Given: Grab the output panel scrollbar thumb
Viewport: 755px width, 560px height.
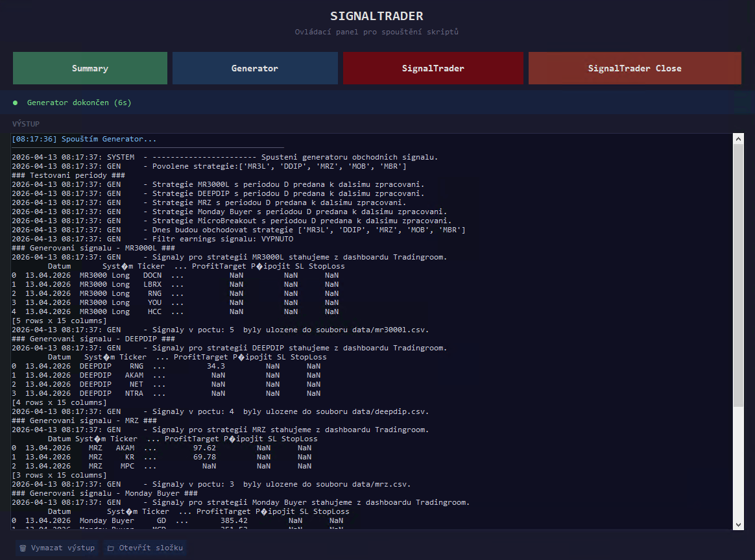Looking at the screenshot, I should (x=737, y=273).
